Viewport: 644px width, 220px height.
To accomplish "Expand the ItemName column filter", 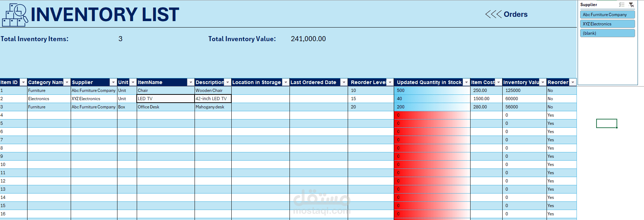I will pos(191,82).
